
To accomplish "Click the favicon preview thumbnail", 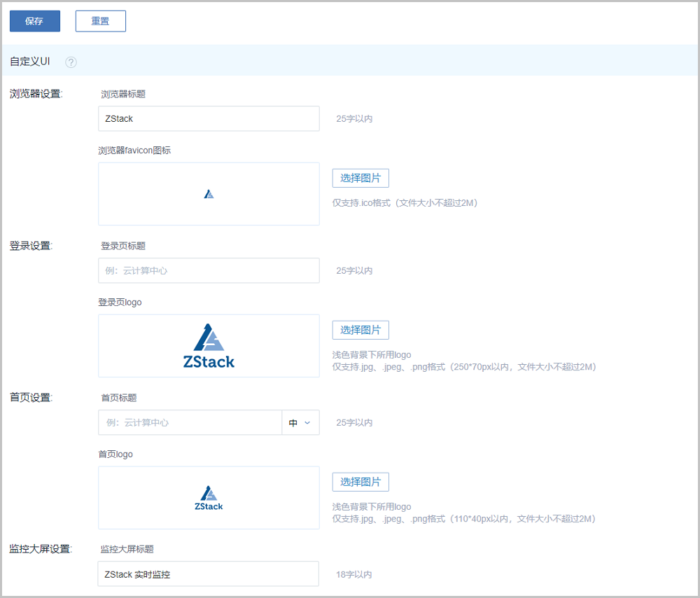I will (x=209, y=194).
